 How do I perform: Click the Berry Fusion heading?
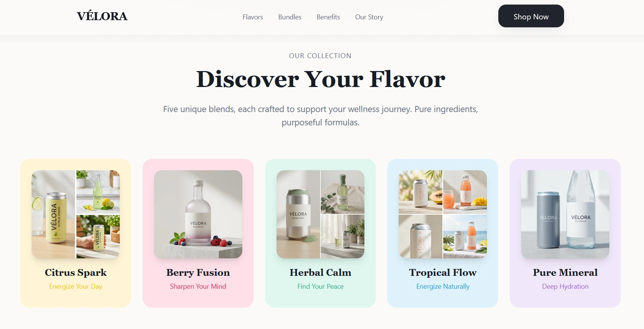click(x=198, y=272)
